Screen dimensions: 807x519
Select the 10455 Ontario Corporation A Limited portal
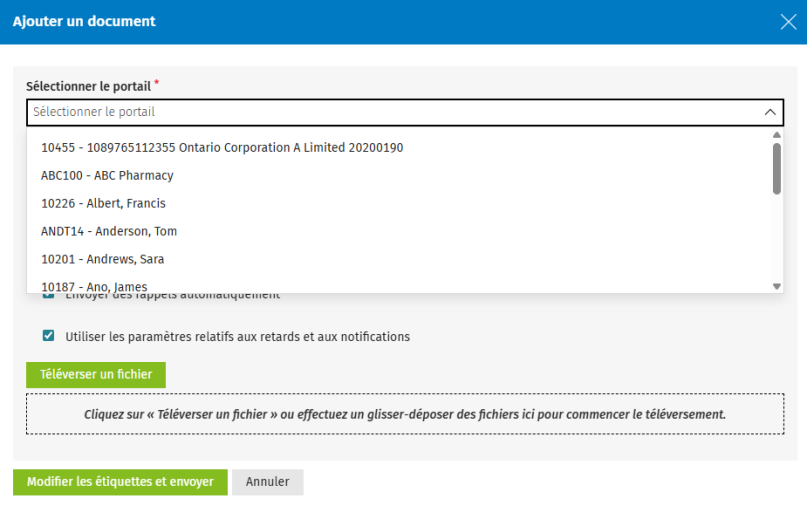coord(222,147)
